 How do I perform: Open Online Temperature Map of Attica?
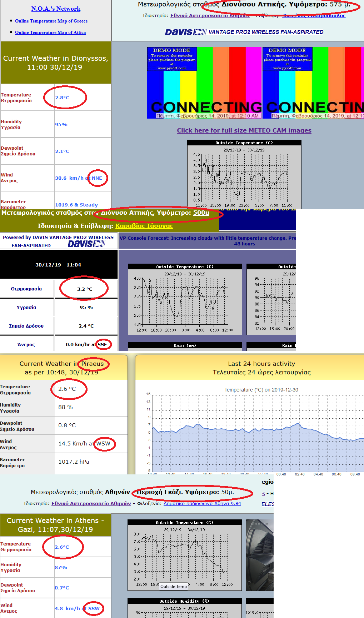click(50, 33)
